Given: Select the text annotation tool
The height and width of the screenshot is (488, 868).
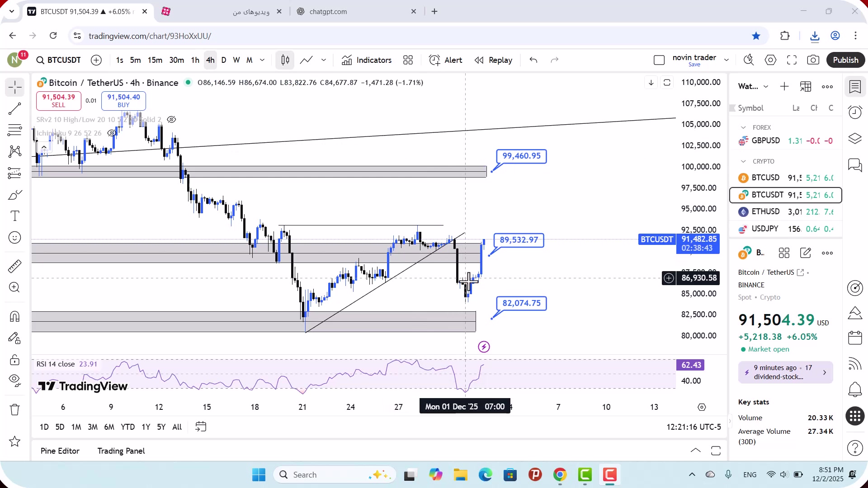Looking at the screenshot, I should coord(15,216).
